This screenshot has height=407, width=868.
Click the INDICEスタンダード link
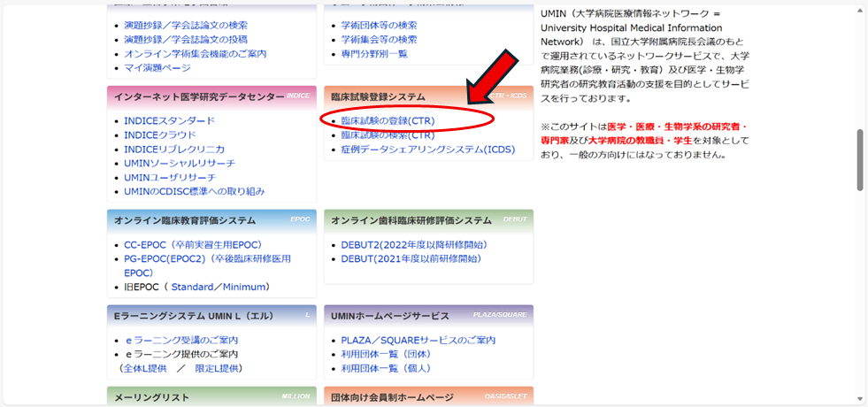click(x=169, y=120)
